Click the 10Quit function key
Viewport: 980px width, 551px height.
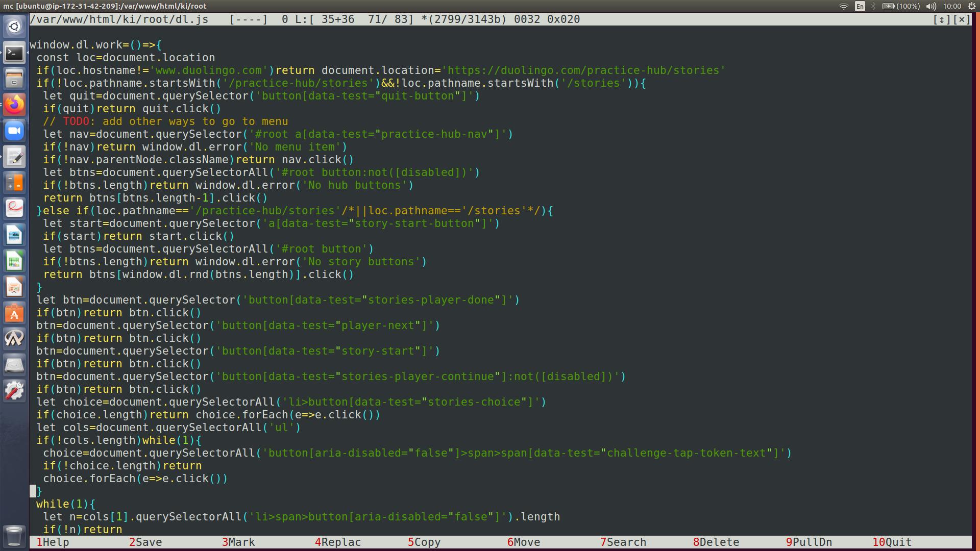[x=891, y=542]
